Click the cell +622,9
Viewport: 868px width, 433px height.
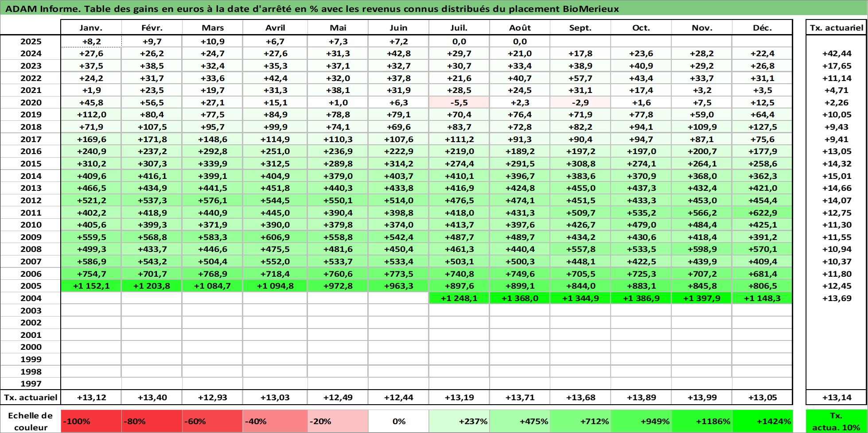coord(762,213)
